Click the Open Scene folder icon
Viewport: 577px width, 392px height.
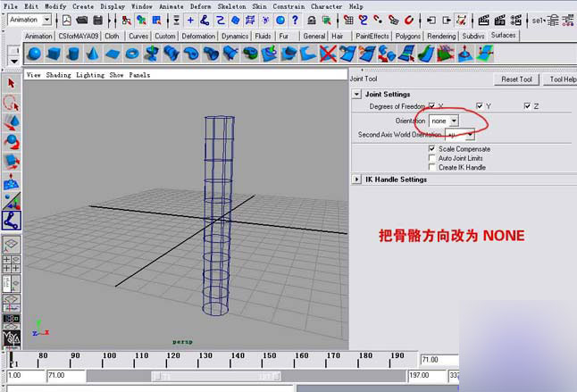tap(81, 21)
